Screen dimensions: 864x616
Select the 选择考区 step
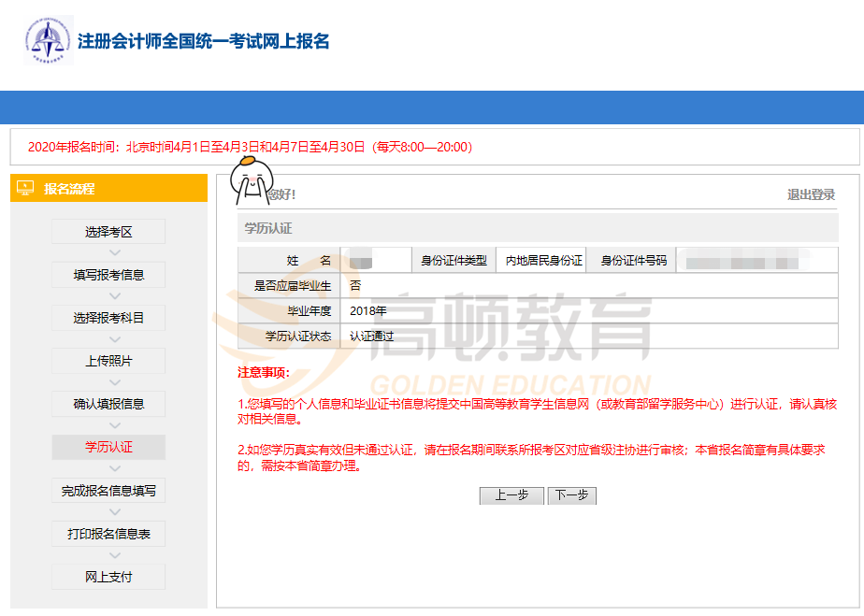[x=108, y=232]
